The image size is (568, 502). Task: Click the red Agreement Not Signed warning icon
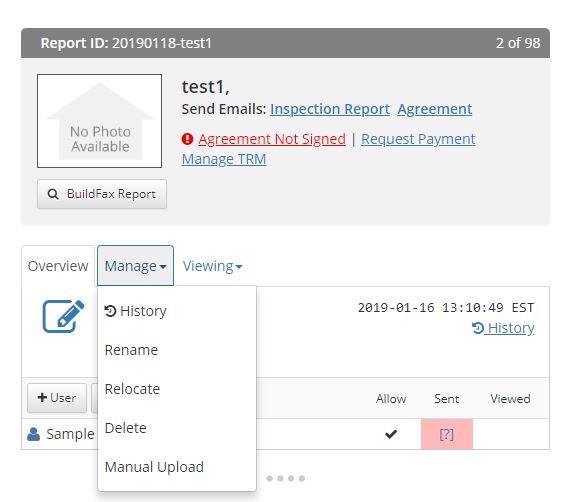[x=187, y=139]
